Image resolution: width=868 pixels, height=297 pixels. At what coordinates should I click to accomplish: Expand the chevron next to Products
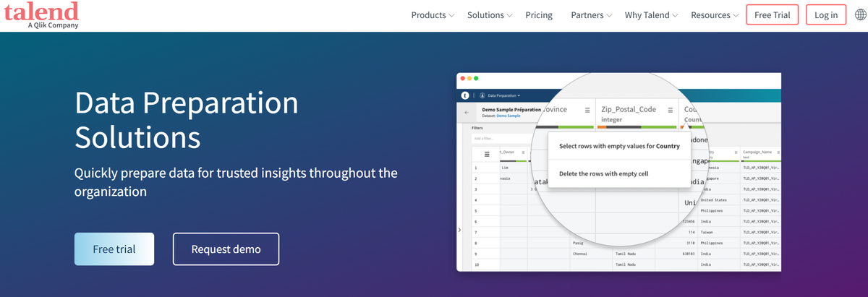(452, 16)
